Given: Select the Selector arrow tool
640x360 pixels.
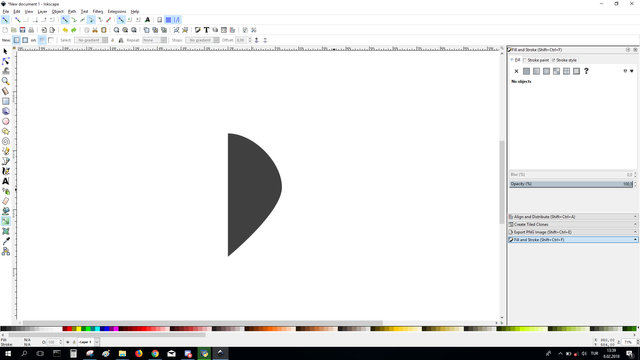Looking at the screenshot, I should tap(5, 51).
